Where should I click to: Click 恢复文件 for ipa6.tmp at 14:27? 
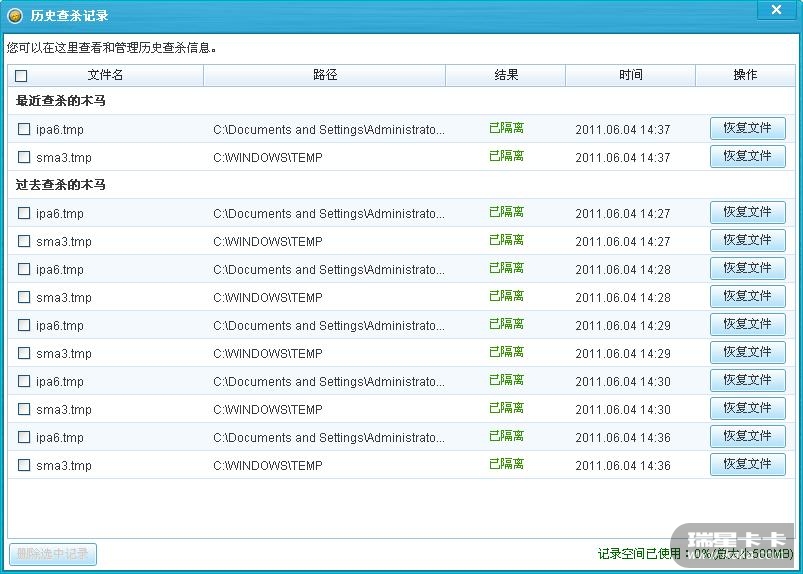[x=748, y=212]
